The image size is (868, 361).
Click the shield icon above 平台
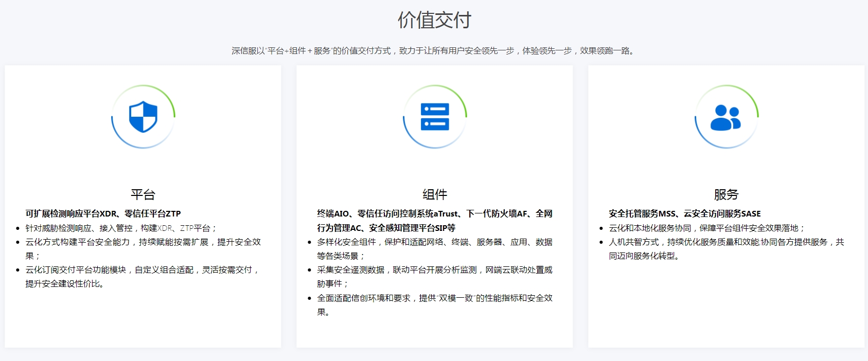tap(143, 117)
